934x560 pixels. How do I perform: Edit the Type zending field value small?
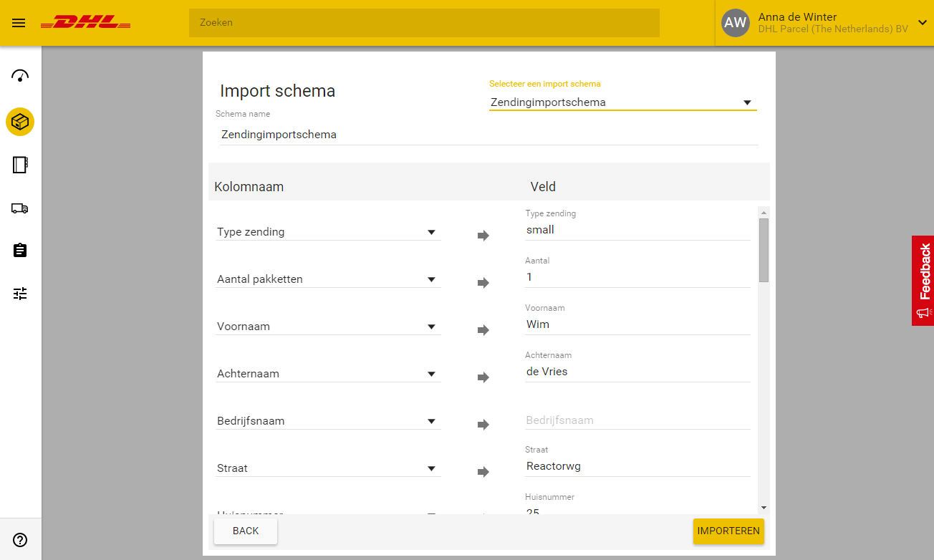point(637,230)
